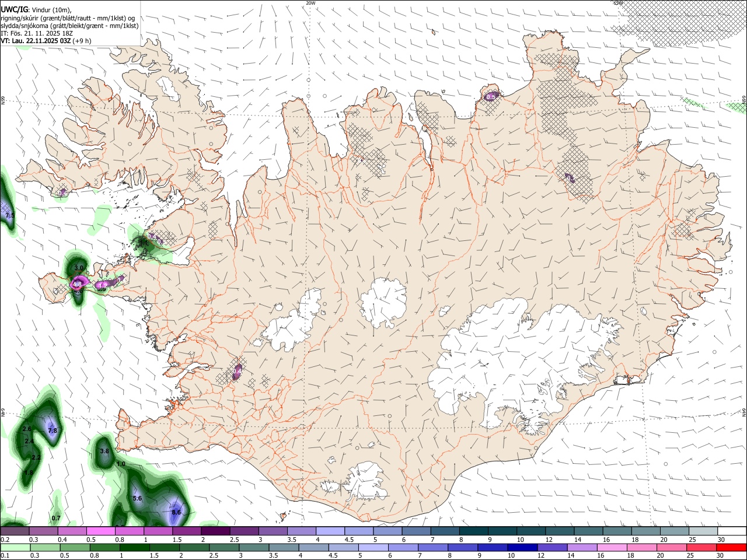Click the 7.5 precipitation value near the west edge
The width and height of the screenshot is (747, 560).
pos(9,216)
